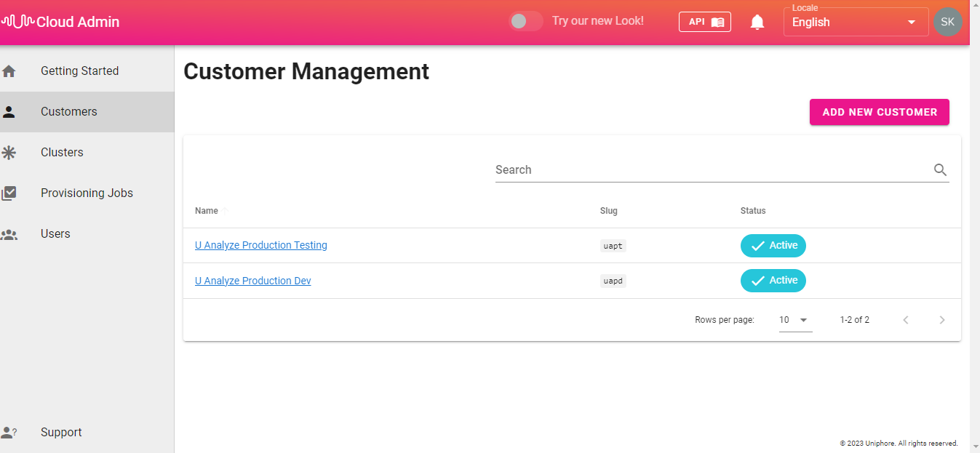Screen dimensions: 980x453
Task: Click the uapt slug cell
Action: tap(613, 246)
